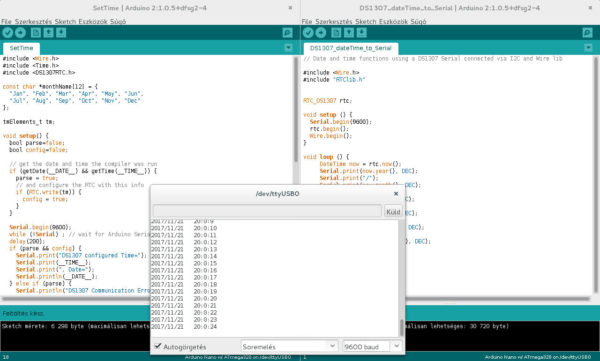Viewport: 600px width, 361px height.
Task: Click serial output line 20:0:10
Action: [184, 228]
